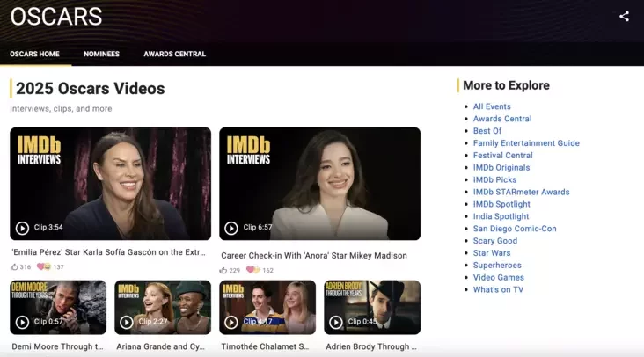Image resolution: width=644 pixels, height=357 pixels.
Task: Go to the San Diego Comic-Con link
Action: tap(515, 229)
